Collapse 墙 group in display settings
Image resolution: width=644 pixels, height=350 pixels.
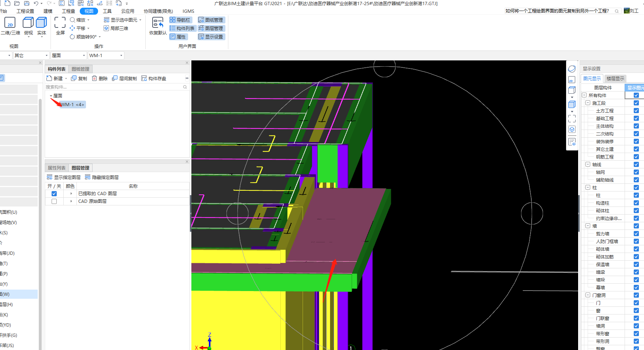pos(588,226)
